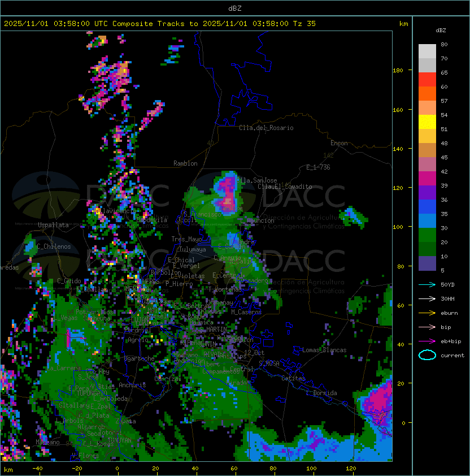This screenshot has width=470, height=476.
Task: Click the 'Lomas_Blancas' map label
Action: (324, 350)
